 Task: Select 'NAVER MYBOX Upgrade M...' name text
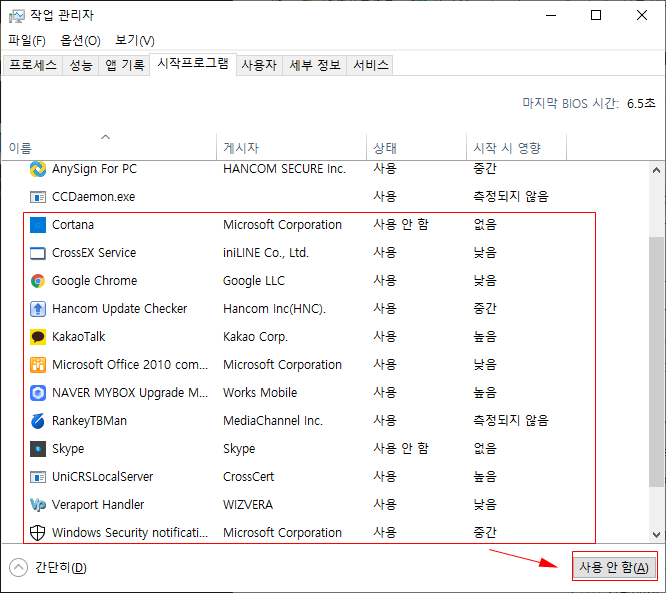click(x=130, y=393)
